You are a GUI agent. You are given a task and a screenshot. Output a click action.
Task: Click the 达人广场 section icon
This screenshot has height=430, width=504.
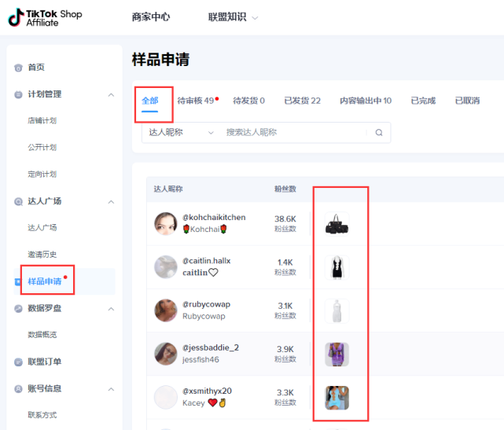point(18,201)
